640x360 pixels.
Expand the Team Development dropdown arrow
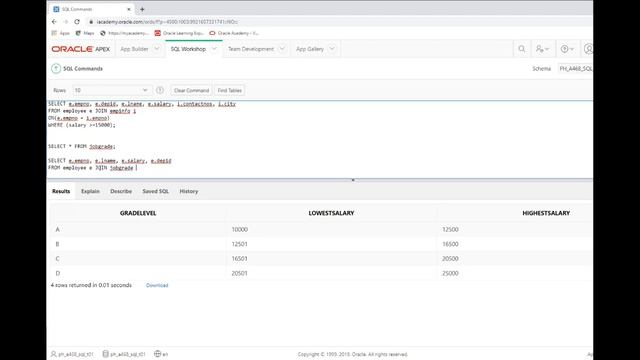(282, 49)
